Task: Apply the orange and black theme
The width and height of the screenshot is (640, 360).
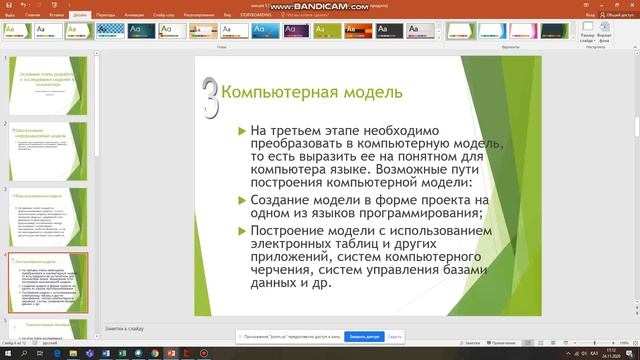Action: coord(358,31)
